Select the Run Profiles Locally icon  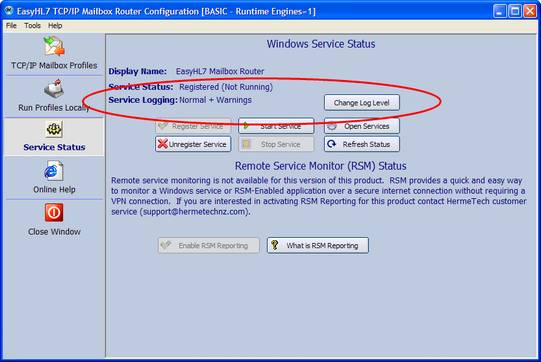[x=54, y=88]
